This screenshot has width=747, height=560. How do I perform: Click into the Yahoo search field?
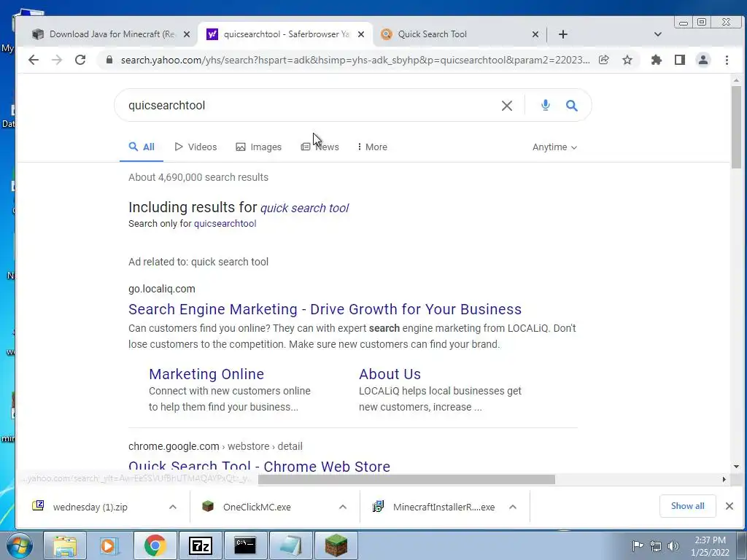[309, 105]
